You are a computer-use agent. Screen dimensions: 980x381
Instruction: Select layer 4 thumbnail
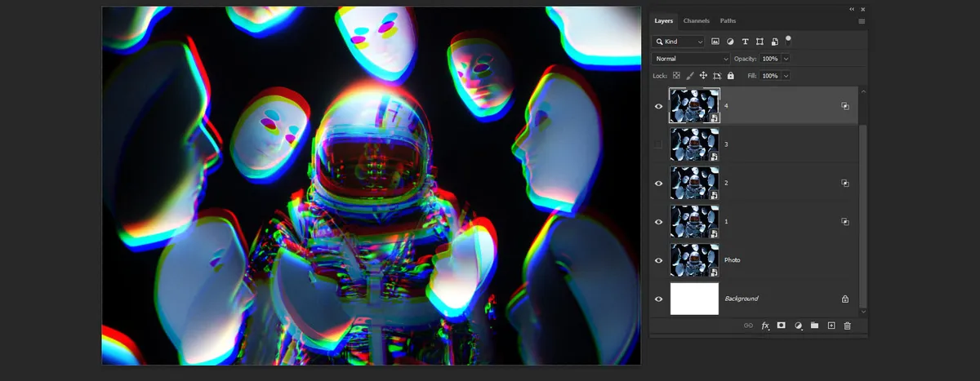(694, 106)
